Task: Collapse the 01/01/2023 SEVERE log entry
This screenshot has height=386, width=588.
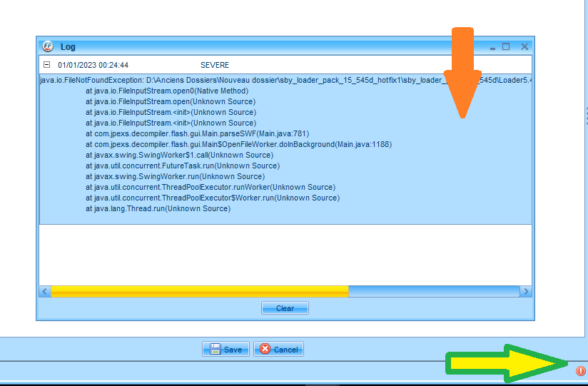Action: (x=47, y=65)
